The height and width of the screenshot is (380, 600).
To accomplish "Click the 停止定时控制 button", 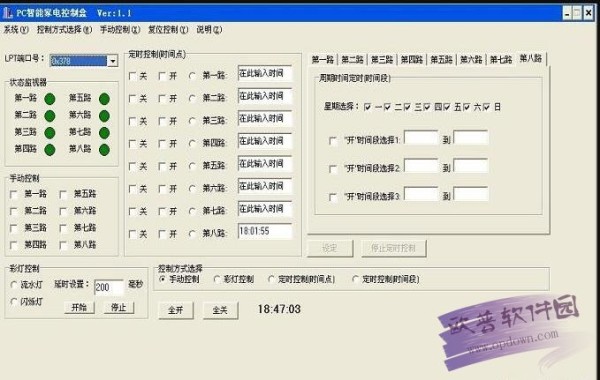I will [393, 248].
